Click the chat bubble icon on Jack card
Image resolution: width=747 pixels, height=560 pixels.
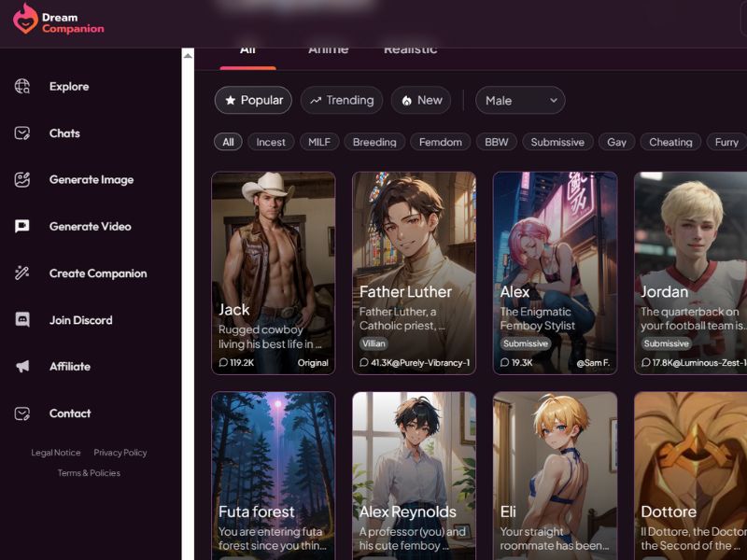point(223,362)
